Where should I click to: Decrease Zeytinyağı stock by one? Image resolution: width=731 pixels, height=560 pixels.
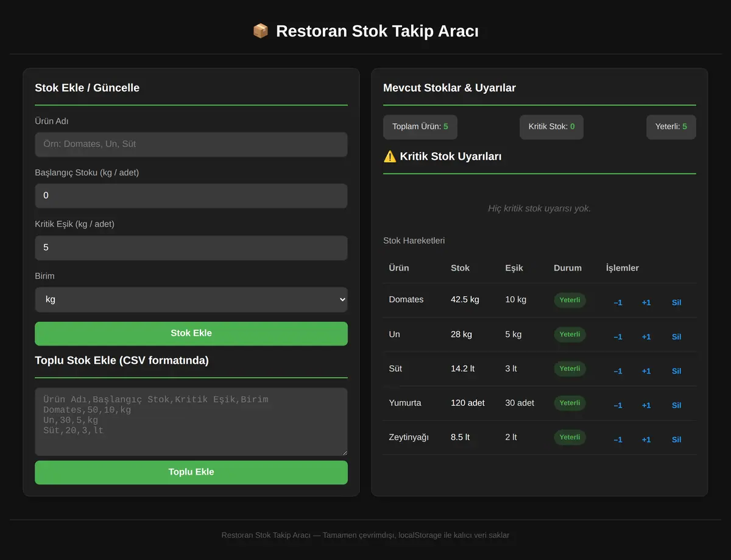click(618, 439)
